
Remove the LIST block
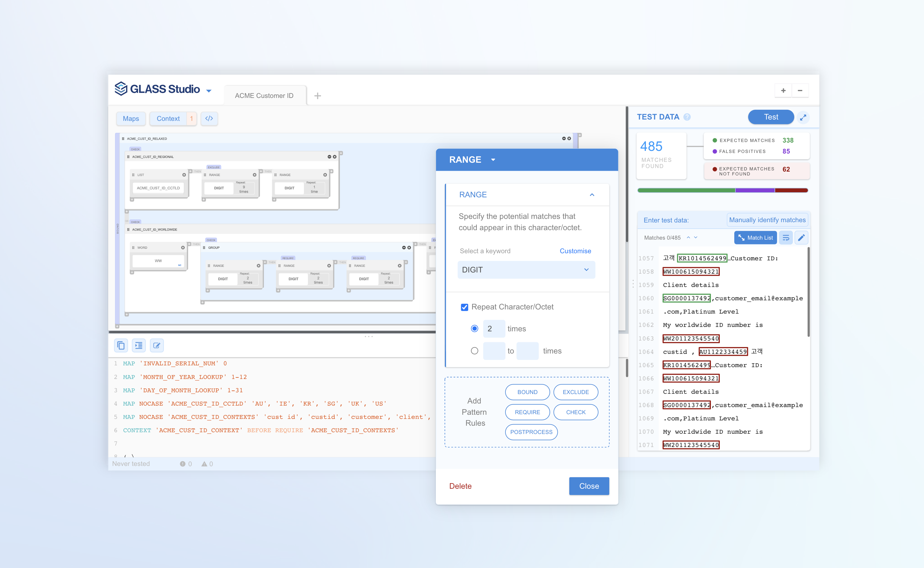pos(184,175)
